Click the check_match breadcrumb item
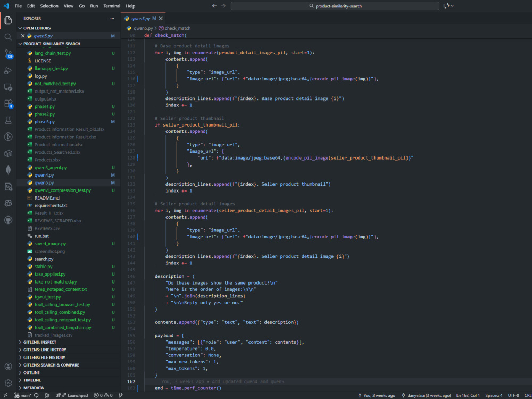The height and width of the screenshot is (399, 532). tap(174, 28)
